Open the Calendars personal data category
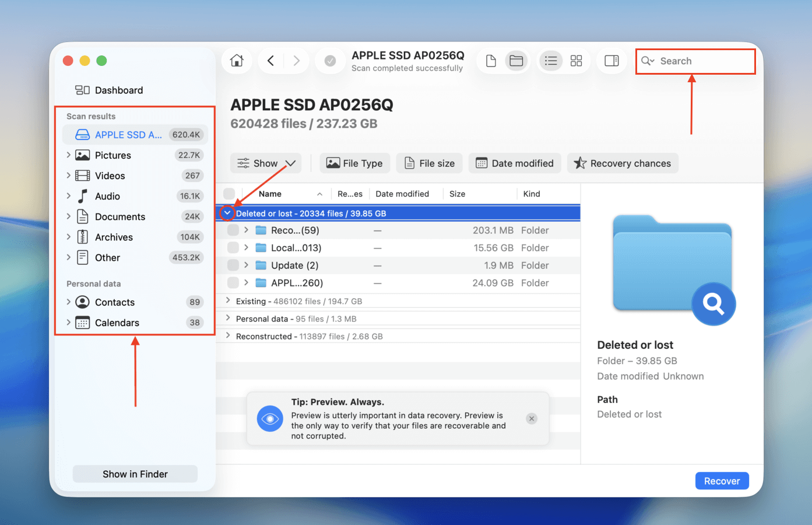The image size is (812, 525). [x=117, y=322]
